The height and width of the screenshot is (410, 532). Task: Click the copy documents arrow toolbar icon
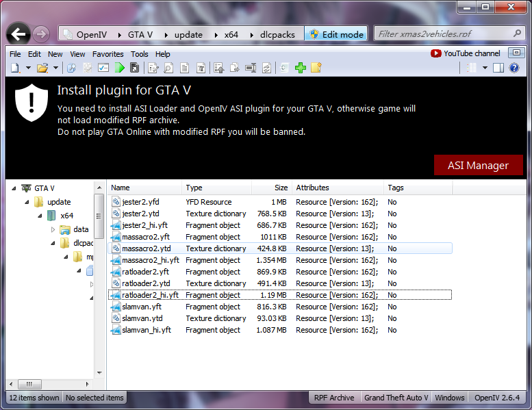[x=234, y=68]
